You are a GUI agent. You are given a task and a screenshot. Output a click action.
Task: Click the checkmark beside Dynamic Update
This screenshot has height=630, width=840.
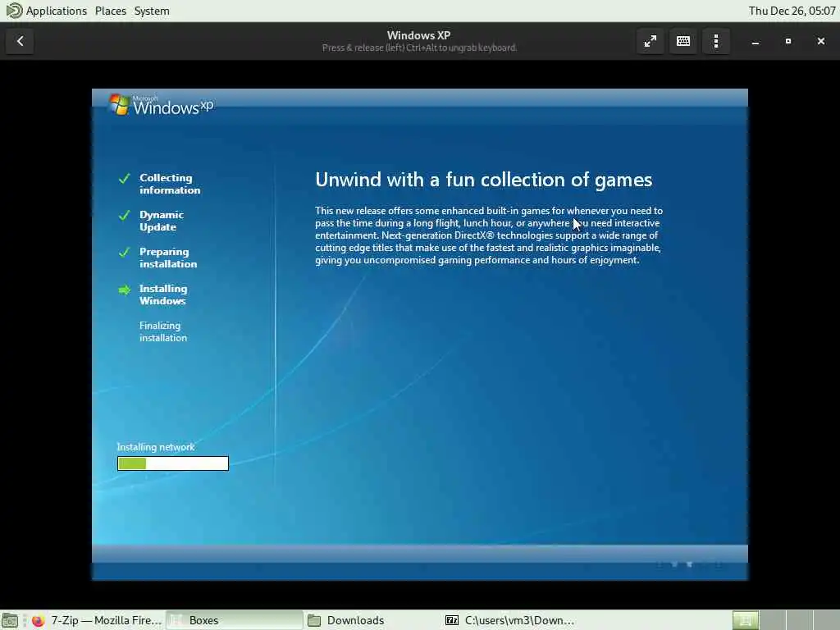125,216
